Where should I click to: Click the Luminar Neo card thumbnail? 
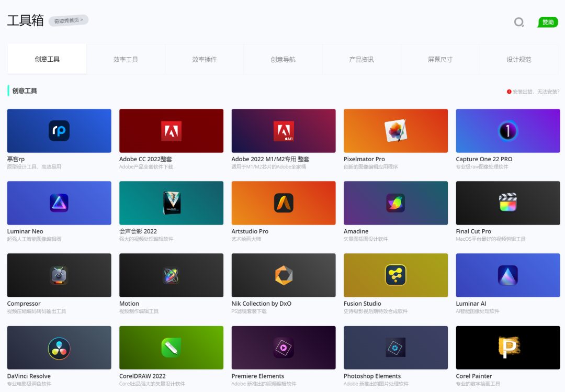click(x=59, y=203)
